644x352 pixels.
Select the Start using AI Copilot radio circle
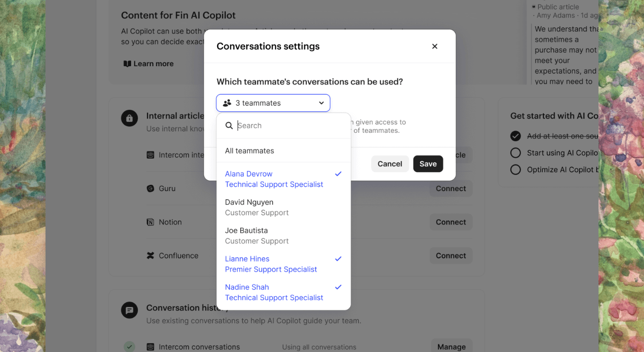(x=516, y=153)
